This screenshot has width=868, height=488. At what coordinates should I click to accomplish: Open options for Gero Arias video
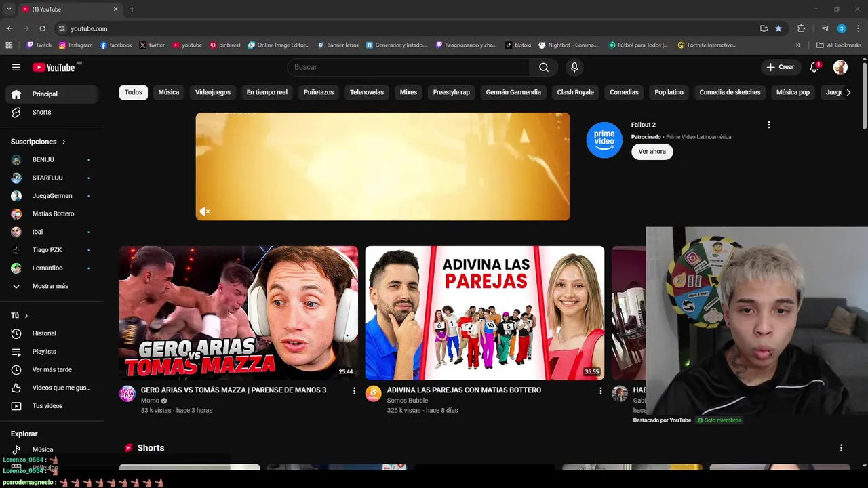point(354,390)
